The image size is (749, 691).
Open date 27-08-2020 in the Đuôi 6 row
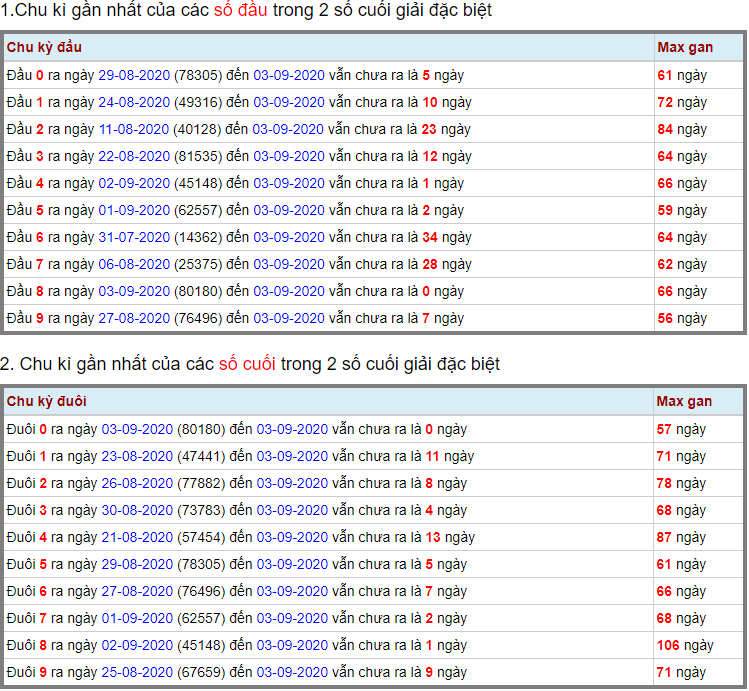coord(137,591)
